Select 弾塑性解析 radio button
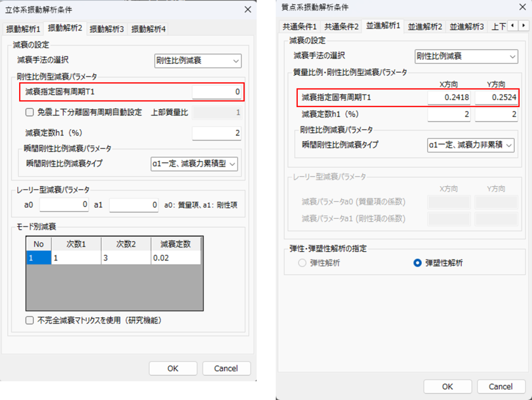The width and height of the screenshot is (532, 400). pyautogui.click(x=417, y=263)
